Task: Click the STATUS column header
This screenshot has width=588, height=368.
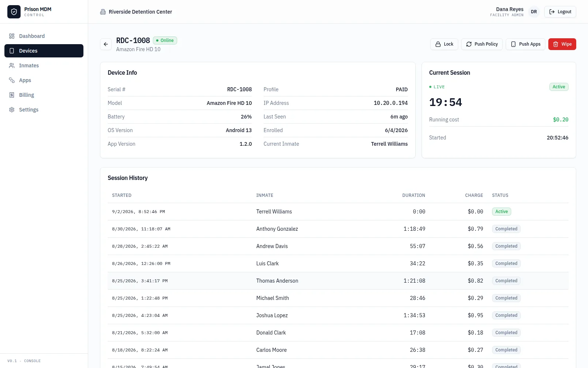Action: (500, 195)
